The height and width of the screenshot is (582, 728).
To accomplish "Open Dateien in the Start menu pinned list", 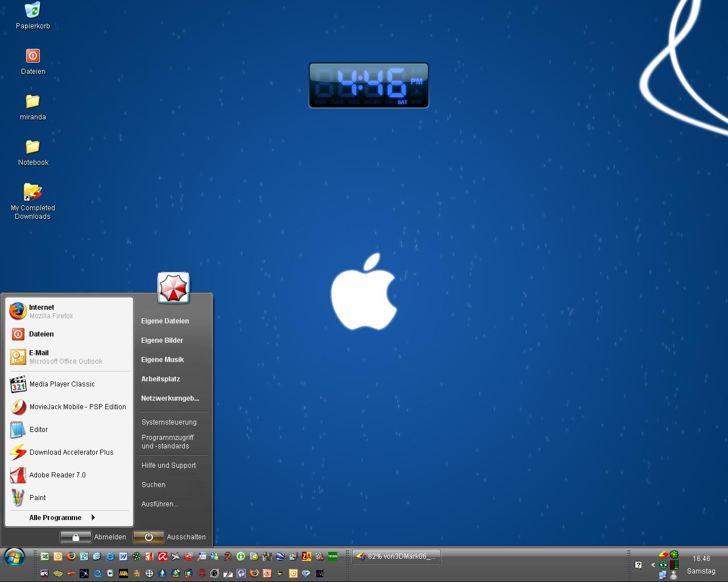I will tap(69, 334).
